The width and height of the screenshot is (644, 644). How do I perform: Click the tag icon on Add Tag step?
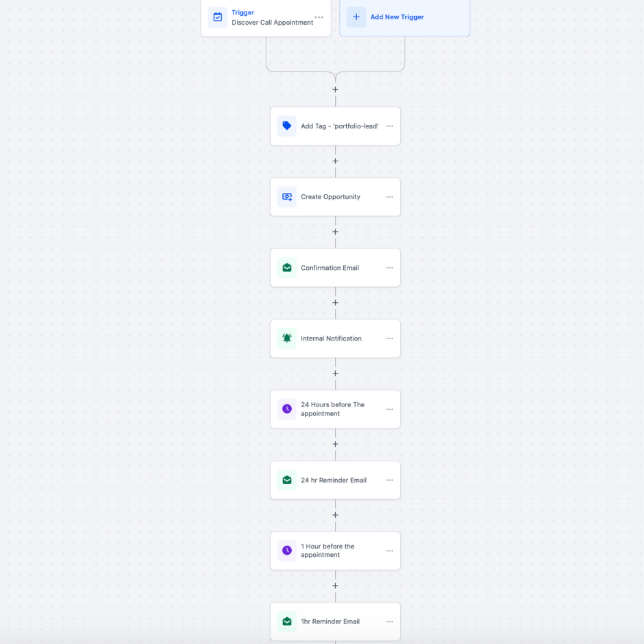(287, 126)
